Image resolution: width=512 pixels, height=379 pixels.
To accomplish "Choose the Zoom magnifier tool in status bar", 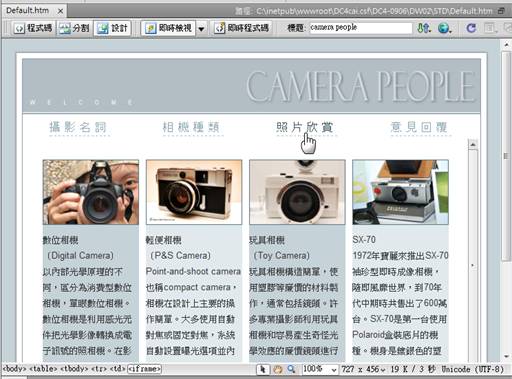I will pyautogui.click(x=291, y=369).
